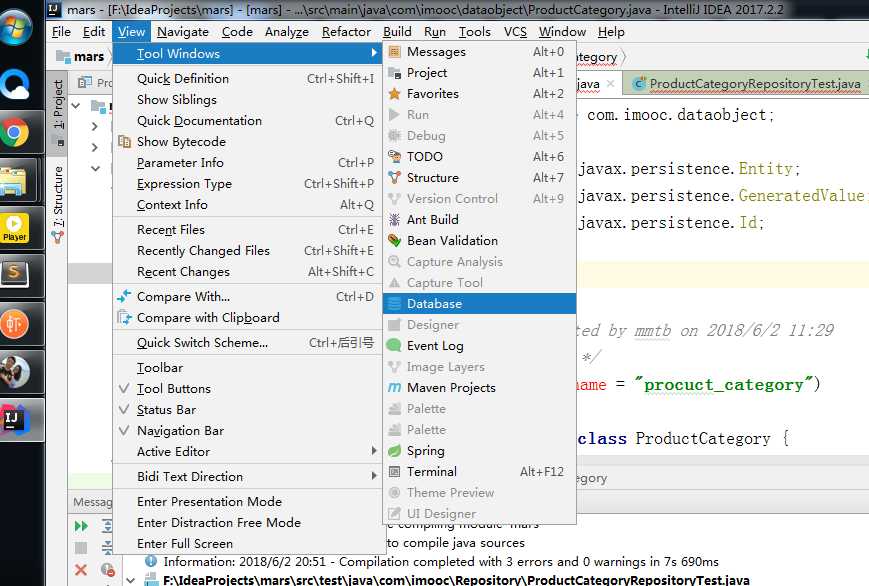Click the rerun double-arrow icon in Messages
Image resolution: width=869 pixels, height=586 pixels.
81,526
